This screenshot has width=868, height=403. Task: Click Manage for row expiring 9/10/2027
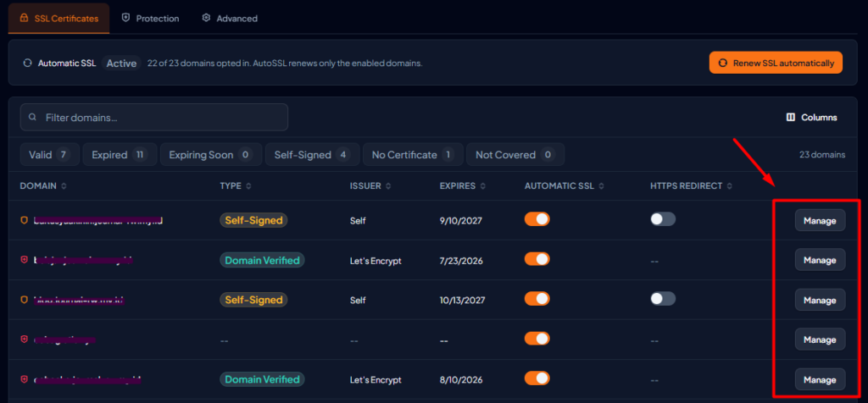[x=820, y=220]
